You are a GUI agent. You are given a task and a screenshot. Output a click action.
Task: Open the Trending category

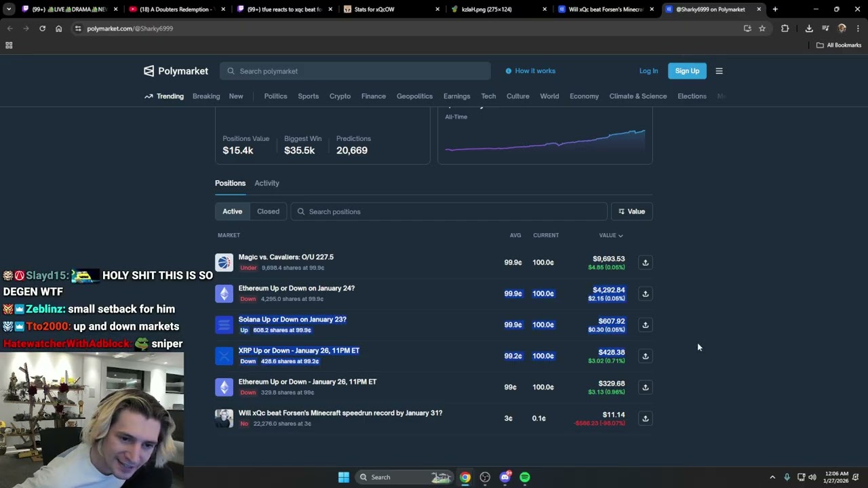pyautogui.click(x=164, y=96)
